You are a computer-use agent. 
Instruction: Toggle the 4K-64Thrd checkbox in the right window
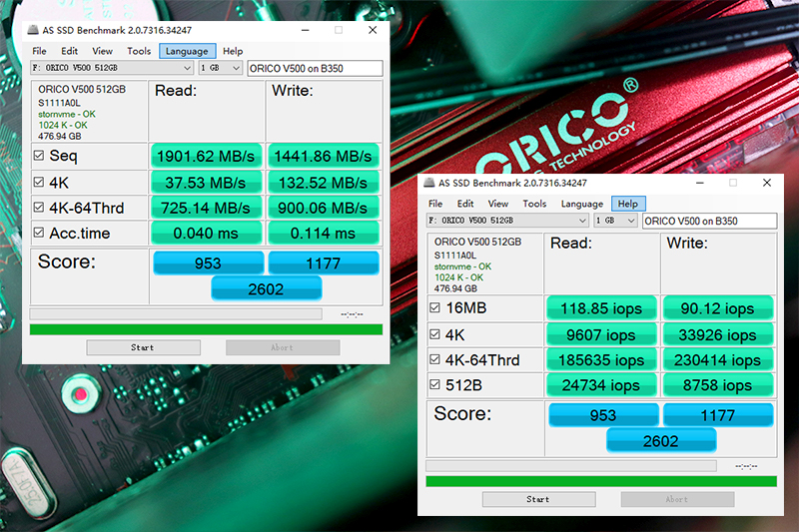coord(434,359)
